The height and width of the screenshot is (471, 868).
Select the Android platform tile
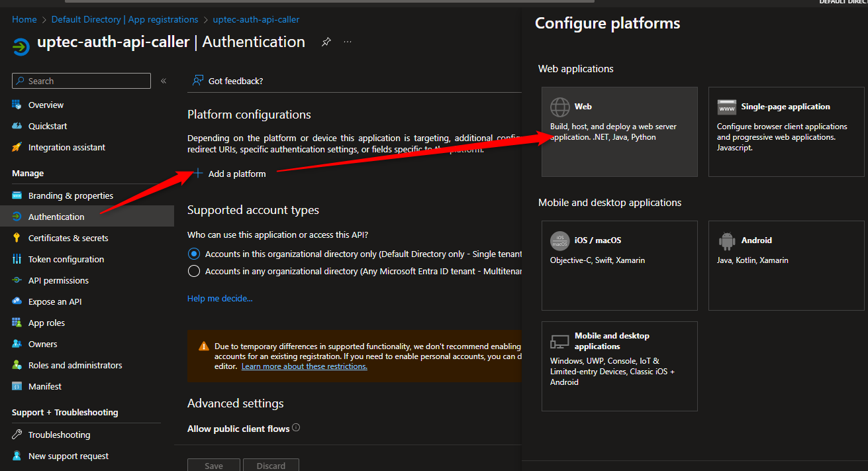pyautogui.click(x=786, y=265)
